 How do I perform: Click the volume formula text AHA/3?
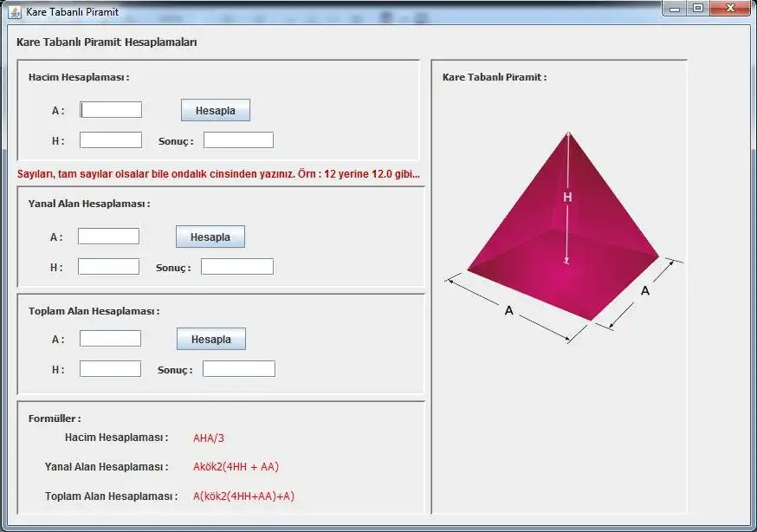[209, 438]
